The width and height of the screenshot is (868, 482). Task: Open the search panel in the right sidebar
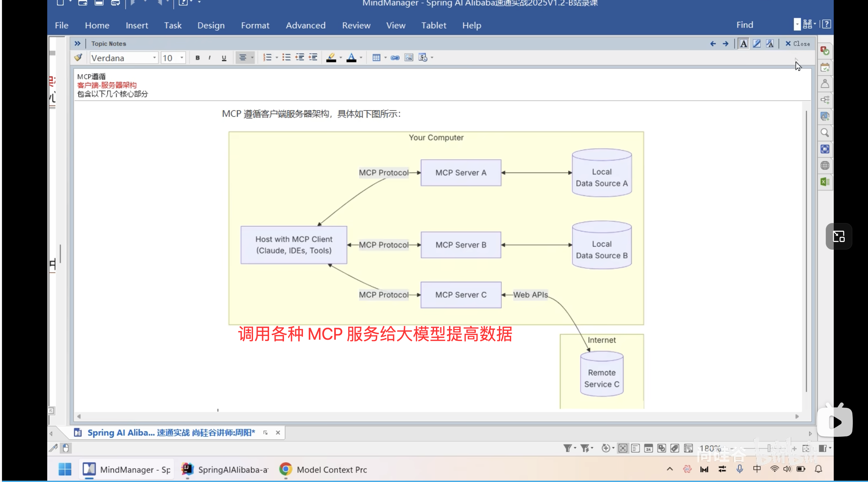825,133
